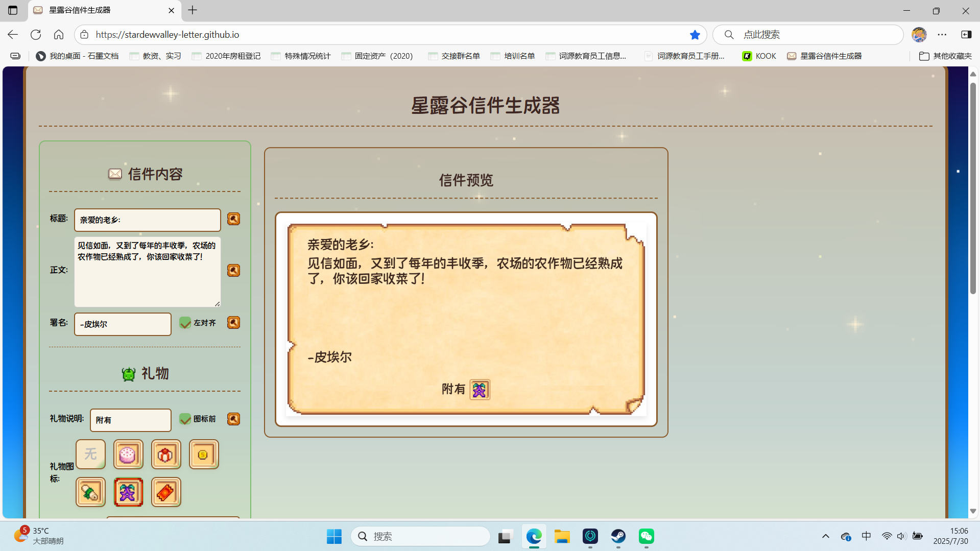Close the 星露谷信件生成器 tab
The image size is (980, 551).
point(171,10)
